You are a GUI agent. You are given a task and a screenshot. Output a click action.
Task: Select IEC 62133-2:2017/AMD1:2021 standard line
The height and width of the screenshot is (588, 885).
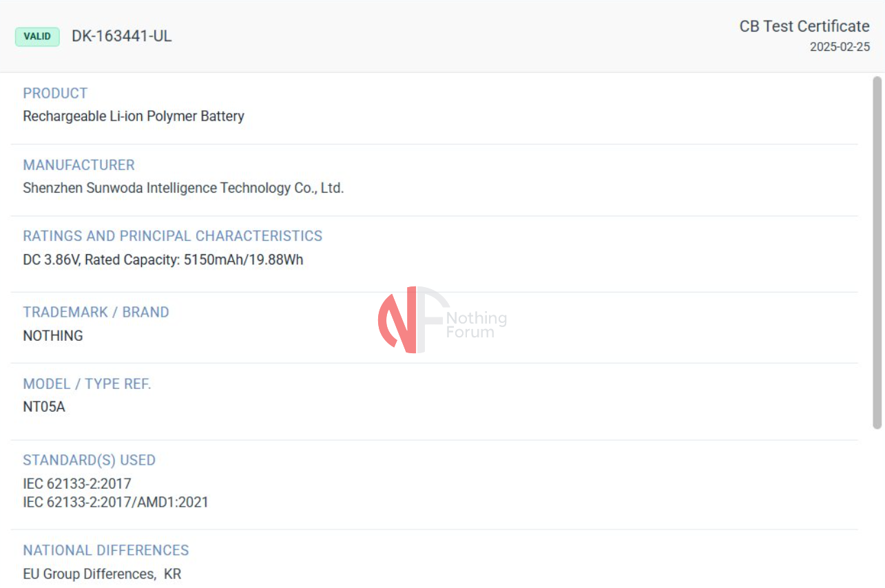(x=116, y=502)
